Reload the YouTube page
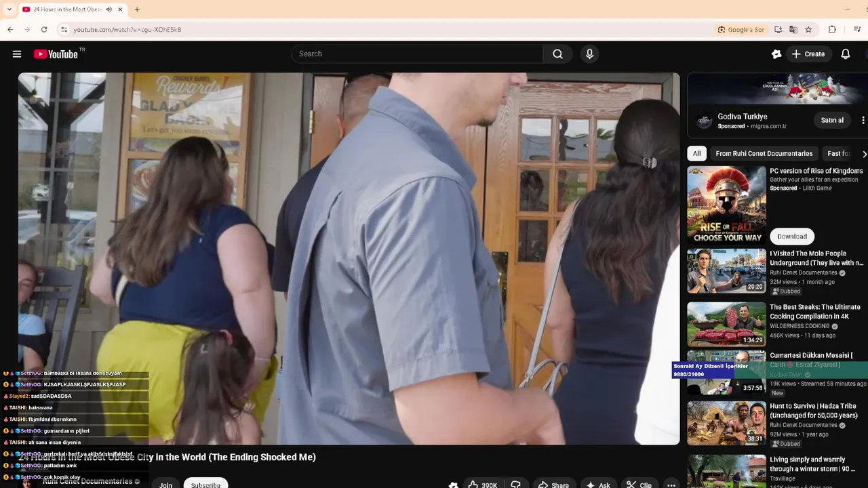 pos(44,29)
